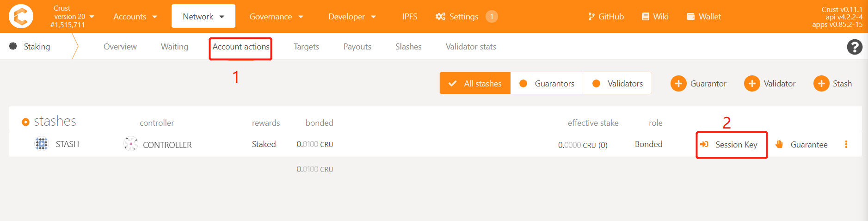The image size is (868, 221).
Task: Open the three-dot menu for the stash row
Action: tap(846, 144)
